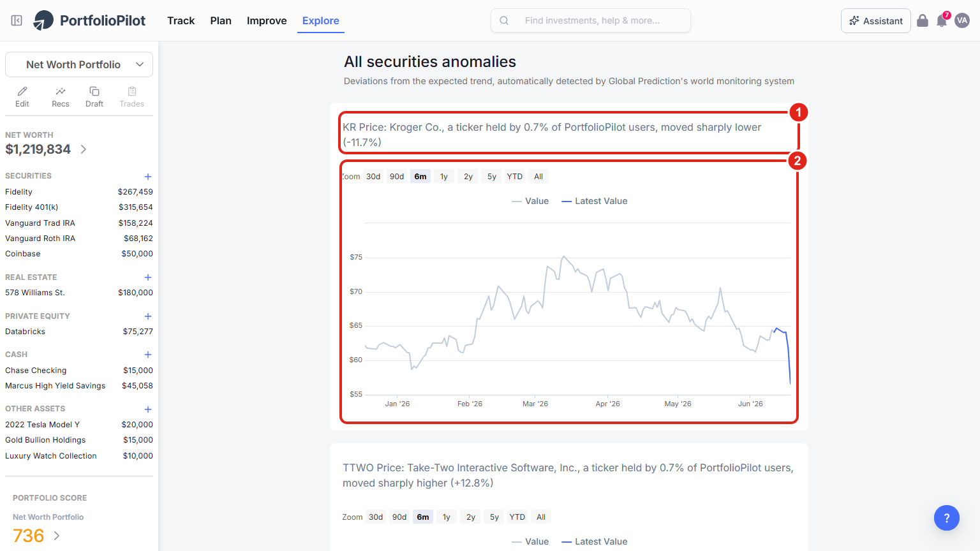
Task: Open the Fidelity $267,459 account row
Action: tap(79, 192)
